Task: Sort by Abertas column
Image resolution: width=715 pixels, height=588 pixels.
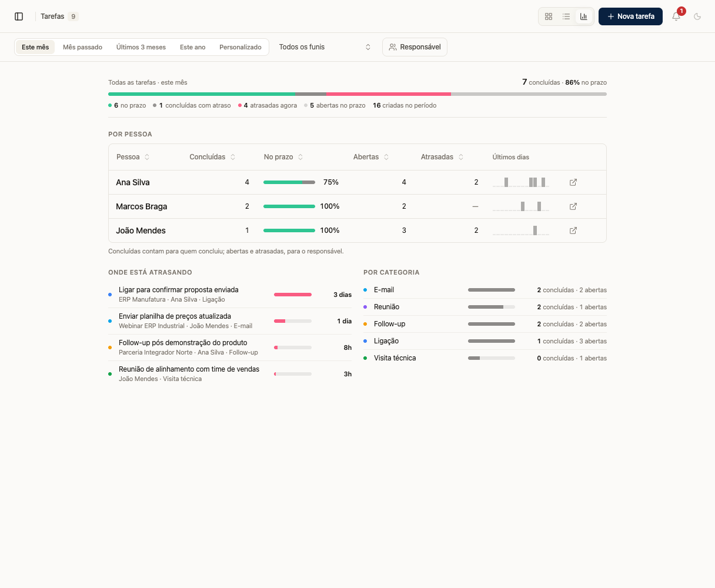Action: click(371, 157)
